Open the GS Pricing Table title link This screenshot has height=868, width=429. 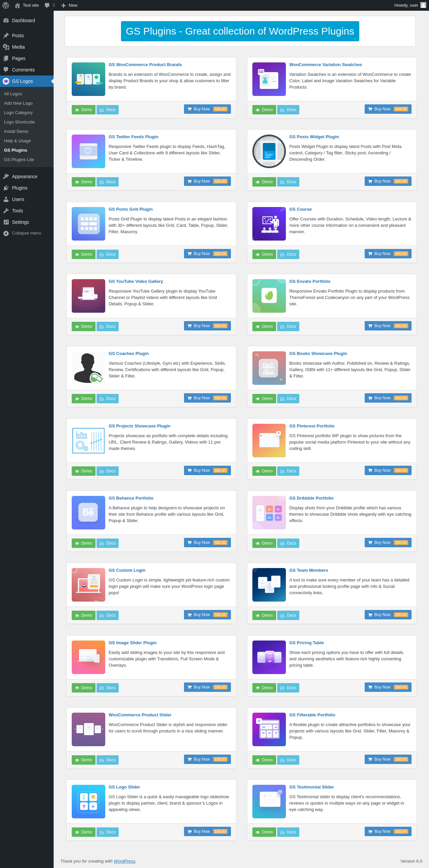tap(307, 643)
